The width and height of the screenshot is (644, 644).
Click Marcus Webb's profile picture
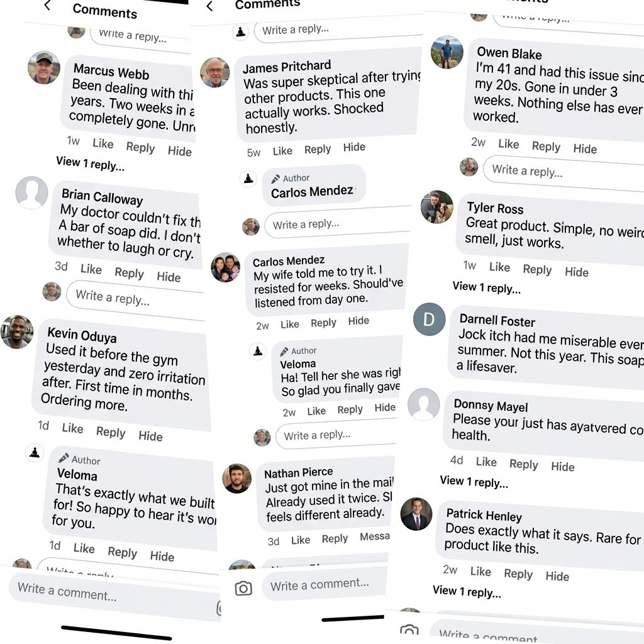click(x=44, y=67)
